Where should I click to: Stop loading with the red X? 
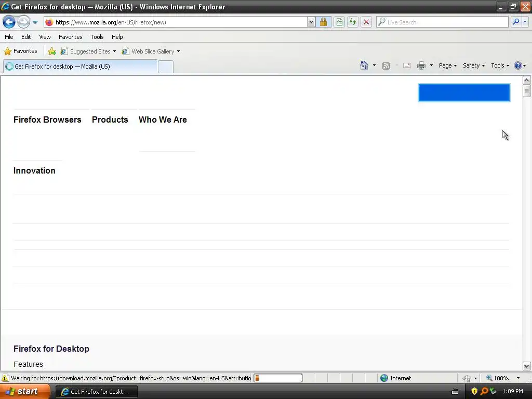click(x=366, y=22)
